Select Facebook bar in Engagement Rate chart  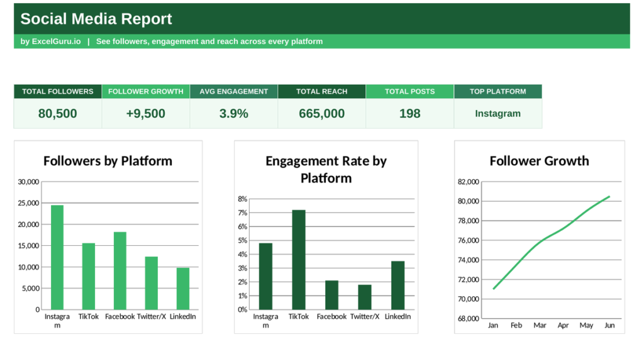click(332, 295)
